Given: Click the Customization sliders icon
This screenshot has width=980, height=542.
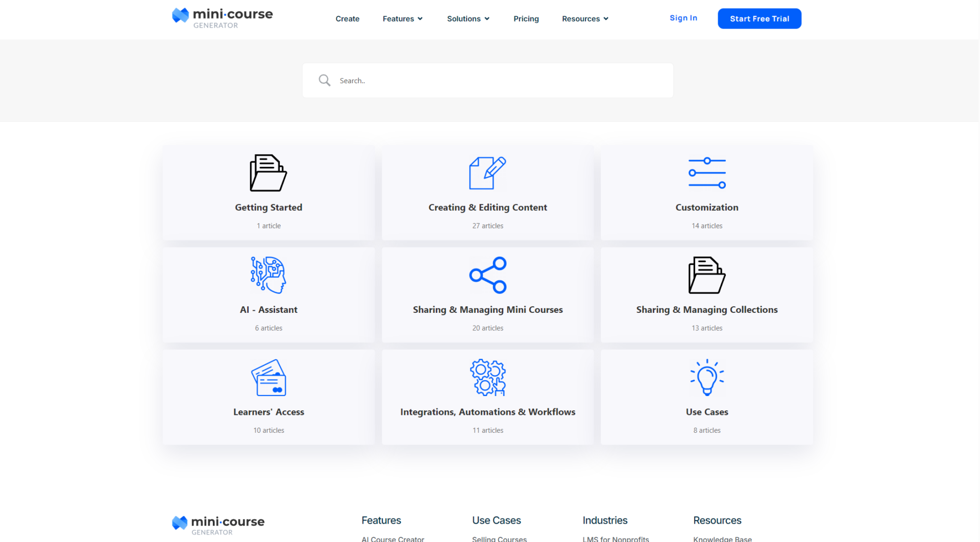Looking at the screenshot, I should tap(706, 173).
